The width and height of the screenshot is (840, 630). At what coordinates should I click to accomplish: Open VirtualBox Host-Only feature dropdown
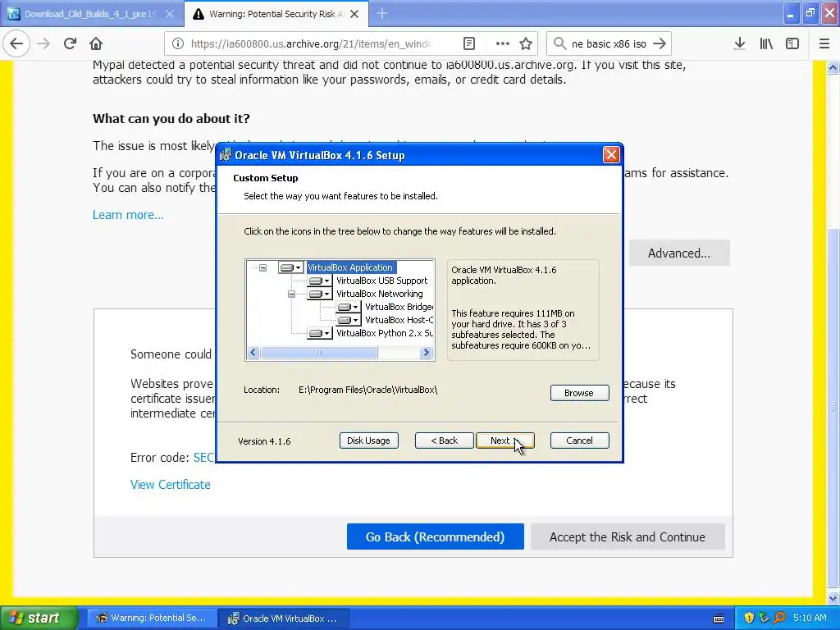(x=349, y=320)
